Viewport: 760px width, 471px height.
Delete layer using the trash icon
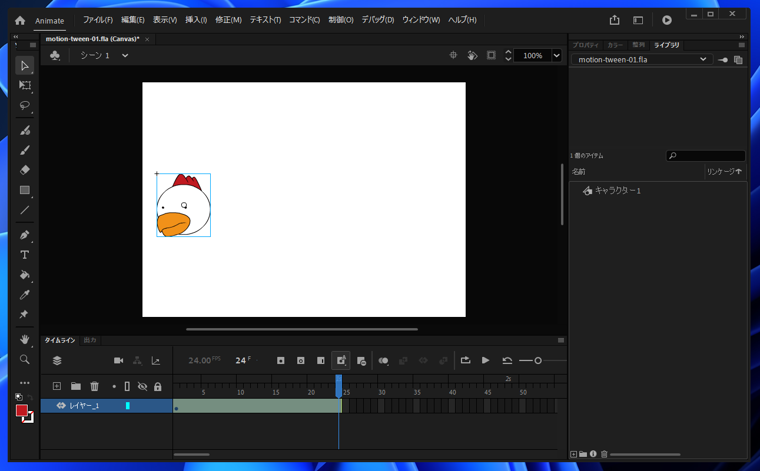click(94, 386)
